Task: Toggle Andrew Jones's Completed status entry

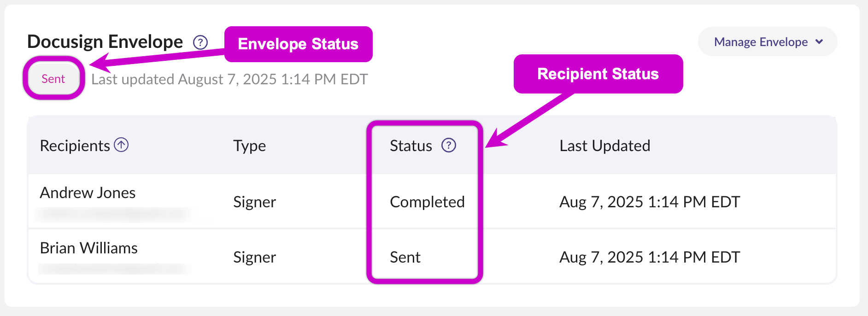Action: point(427,201)
